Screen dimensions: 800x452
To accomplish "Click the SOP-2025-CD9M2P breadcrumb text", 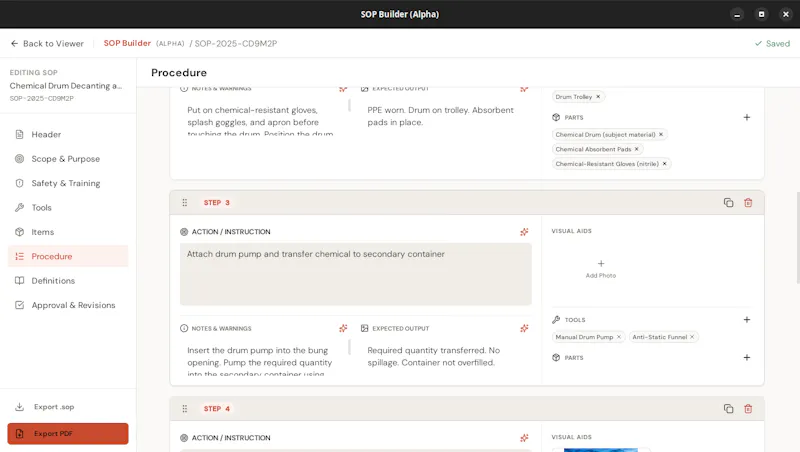I will 236,43.
